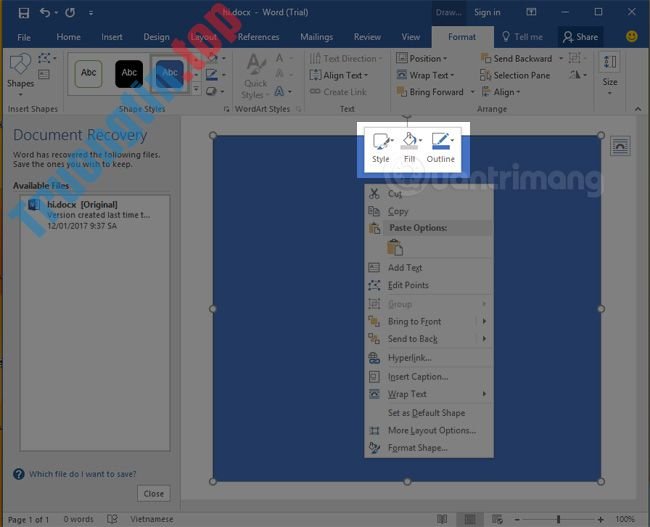The width and height of the screenshot is (650, 527).
Task: Switch to the Insert tab
Action: coord(112,37)
